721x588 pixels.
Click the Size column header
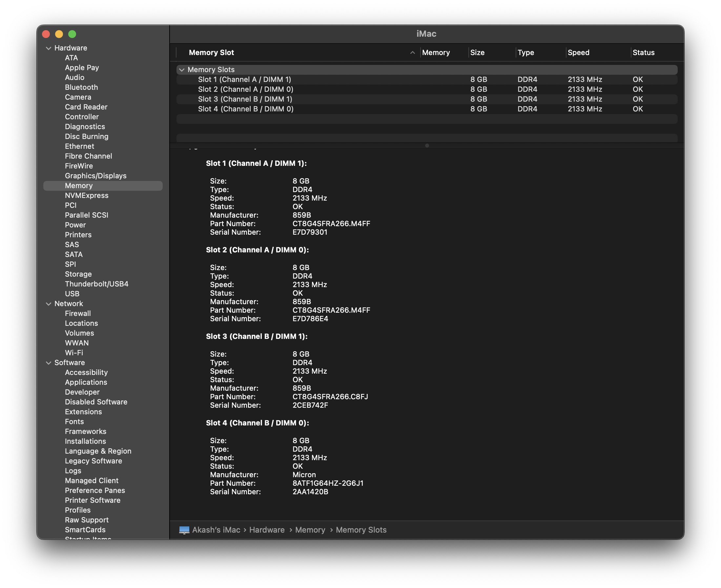(x=477, y=52)
